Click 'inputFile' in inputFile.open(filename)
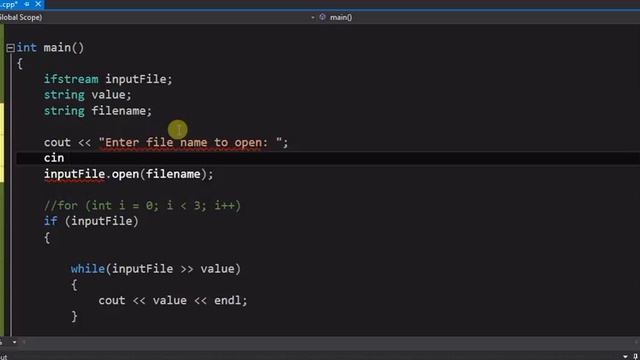Viewport: 640px width, 360px height. click(x=74, y=174)
